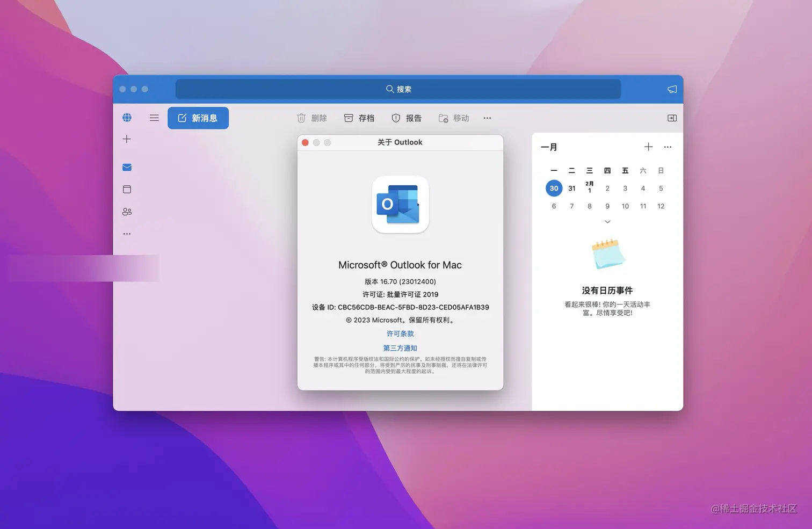812x529 pixels.
Task: Select day 9 in the mini calendar
Action: click(607, 206)
